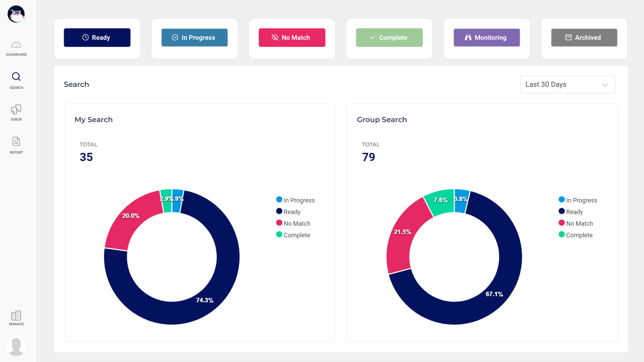Open Manage building icon

[x=16, y=318]
